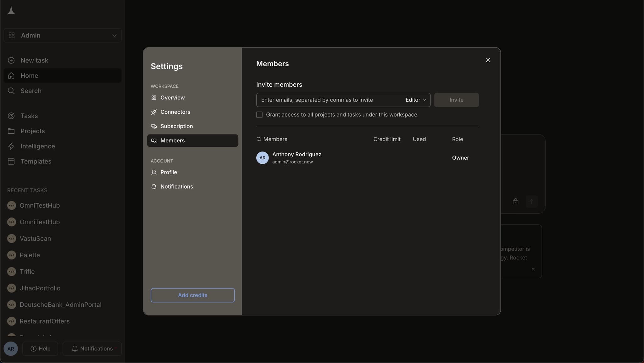Screen dimensions: 644x363
Task: Open Templates in the sidebar
Action: (36, 161)
